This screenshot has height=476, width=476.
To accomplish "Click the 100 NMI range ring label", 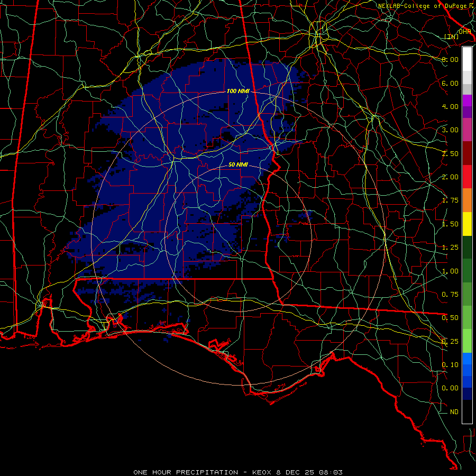I will pos(238,91).
